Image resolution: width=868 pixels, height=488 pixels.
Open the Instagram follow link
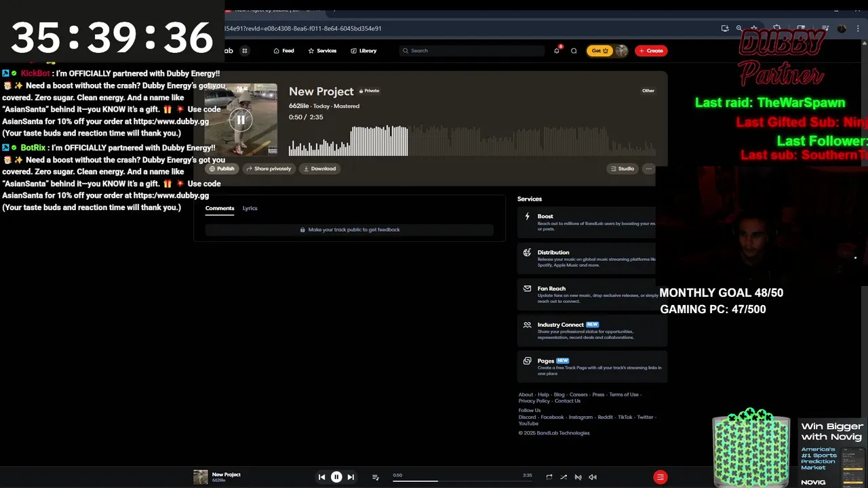[x=580, y=418]
